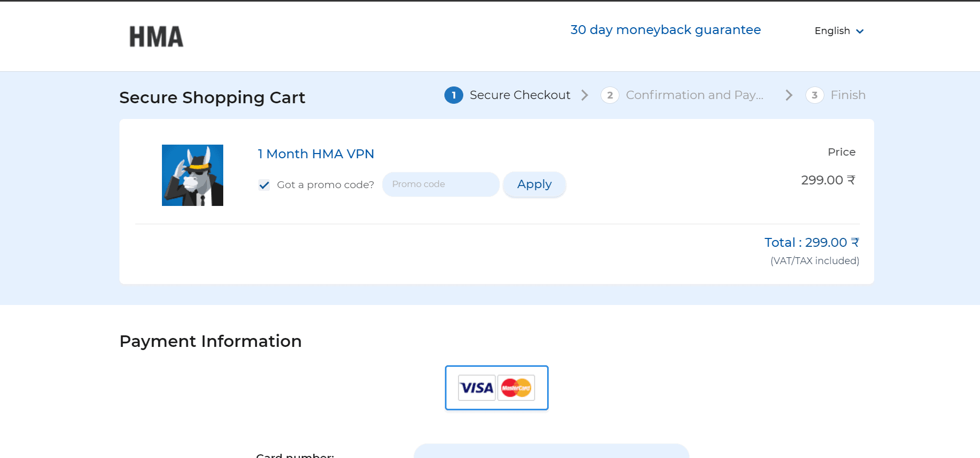This screenshot has width=980, height=458.
Task: Click the Payment Information heading
Action: (211, 341)
